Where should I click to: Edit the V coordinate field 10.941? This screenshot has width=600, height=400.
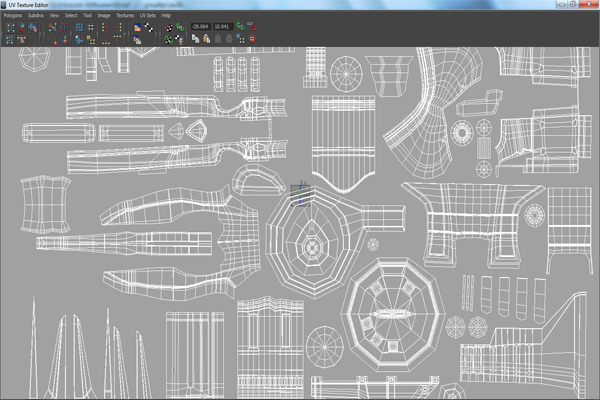(223, 26)
